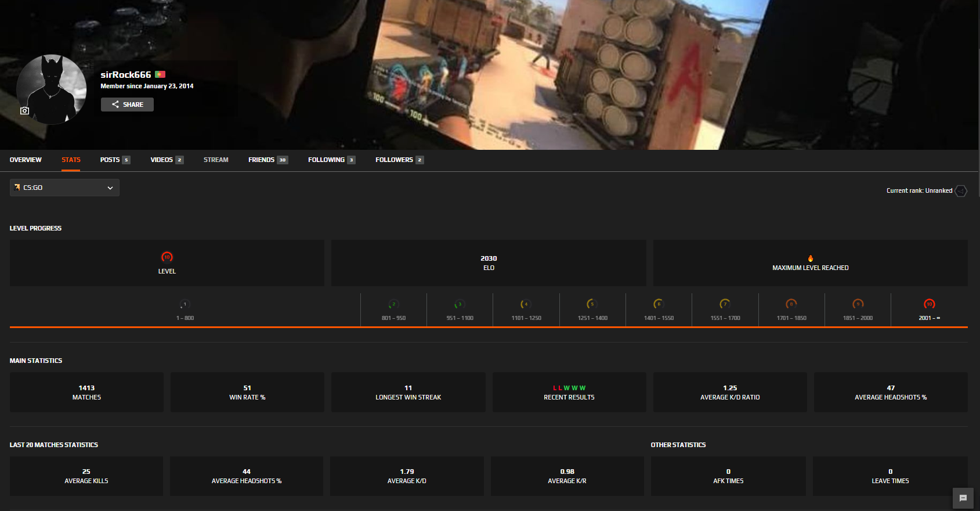Click the camera icon on the avatar
The width and height of the screenshot is (980, 511).
coord(24,110)
